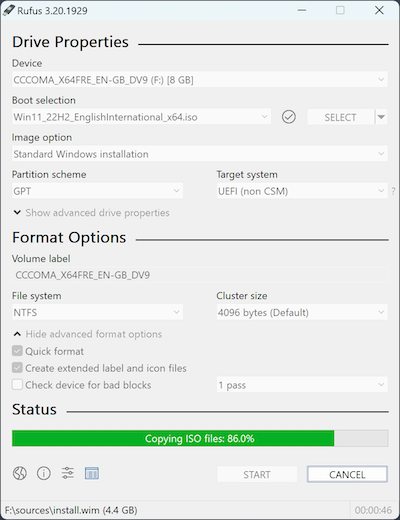Toggle Create extended label and icon files

pyautogui.click(x=17, y=368)
